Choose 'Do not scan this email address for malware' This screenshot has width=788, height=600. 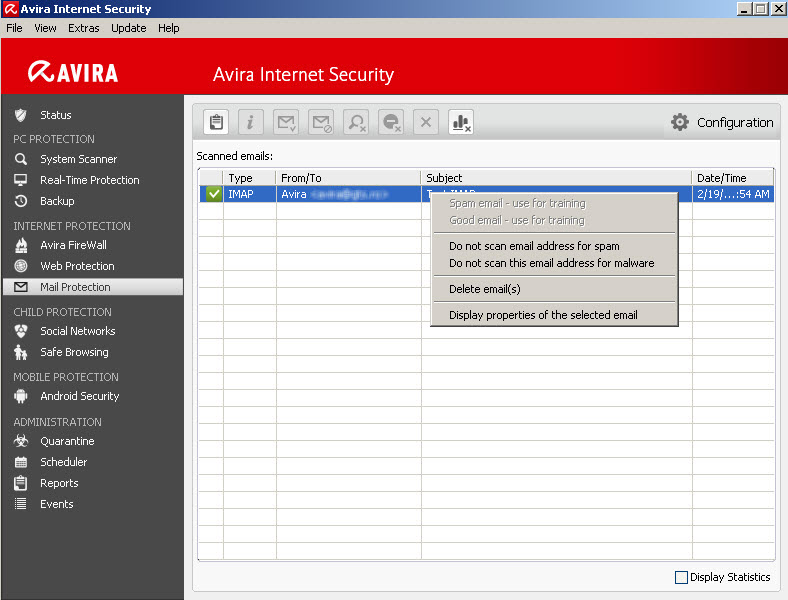point(554,263)
